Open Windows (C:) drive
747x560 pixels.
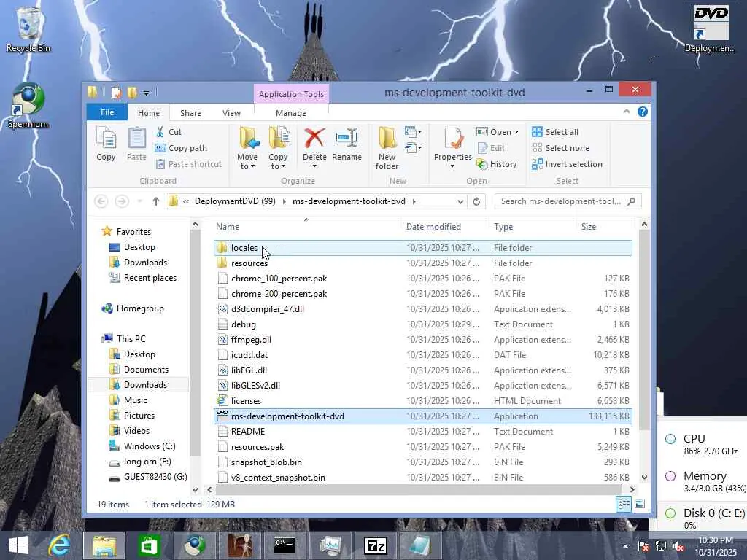click(149, 446)
